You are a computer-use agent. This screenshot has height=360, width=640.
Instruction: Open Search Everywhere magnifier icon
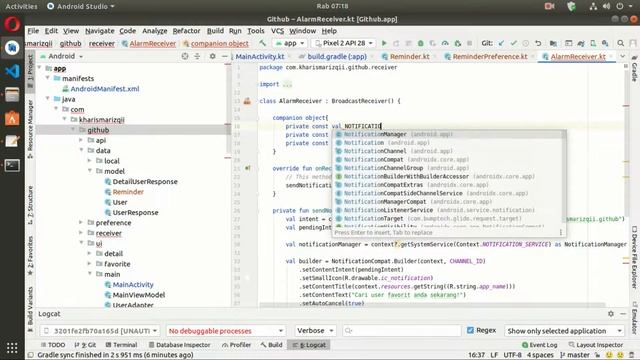point(620,43)
